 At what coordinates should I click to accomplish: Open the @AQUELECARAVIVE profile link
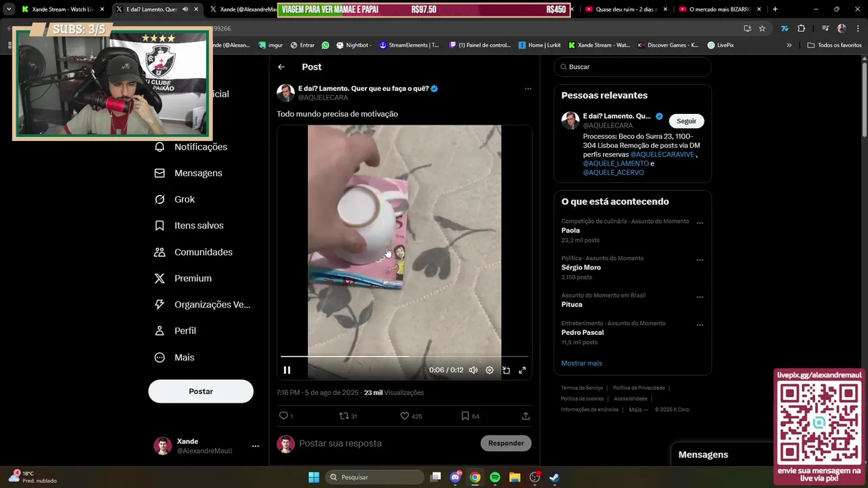coord(663,155)
